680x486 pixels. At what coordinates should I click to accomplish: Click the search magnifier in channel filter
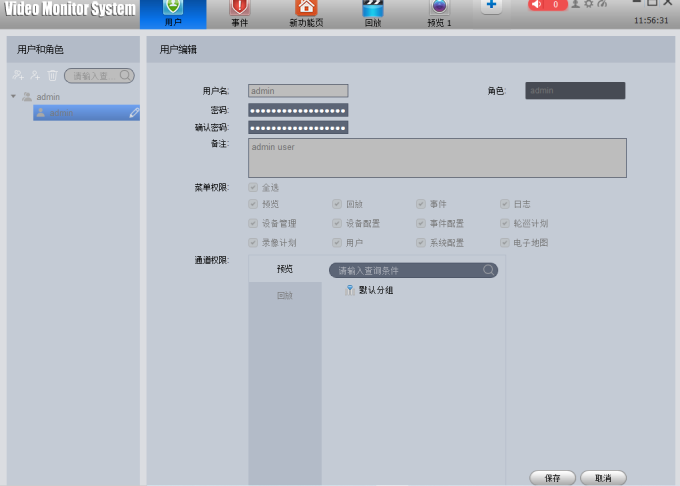(488, 270)
